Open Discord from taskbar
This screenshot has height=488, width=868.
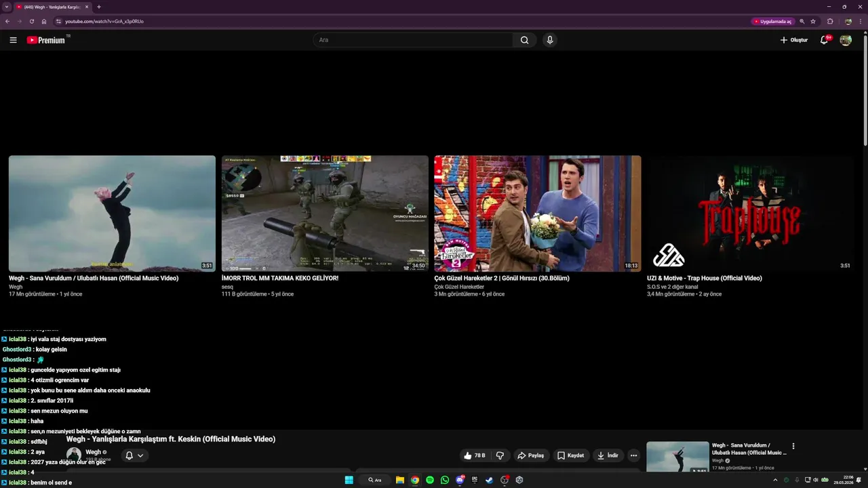click(460, 480)
